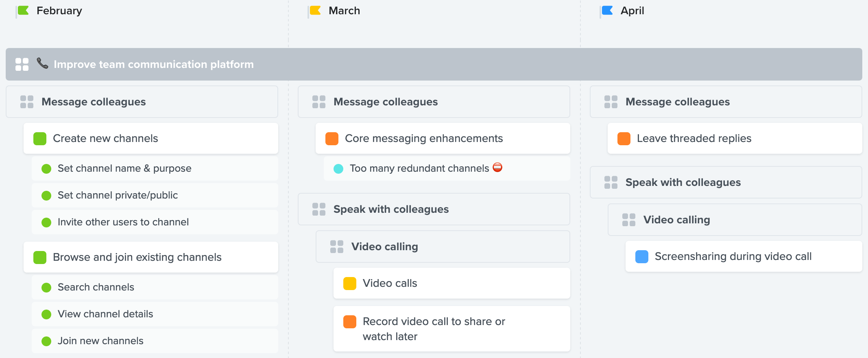Click the green dot on View channel details
The height and width of the screenshot is (358, 868).
coord(46,314)
